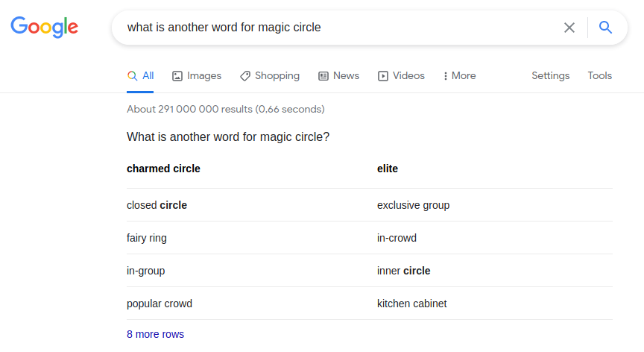Click the Google logo
The image size is (644, 352).
tap(45, 27)
